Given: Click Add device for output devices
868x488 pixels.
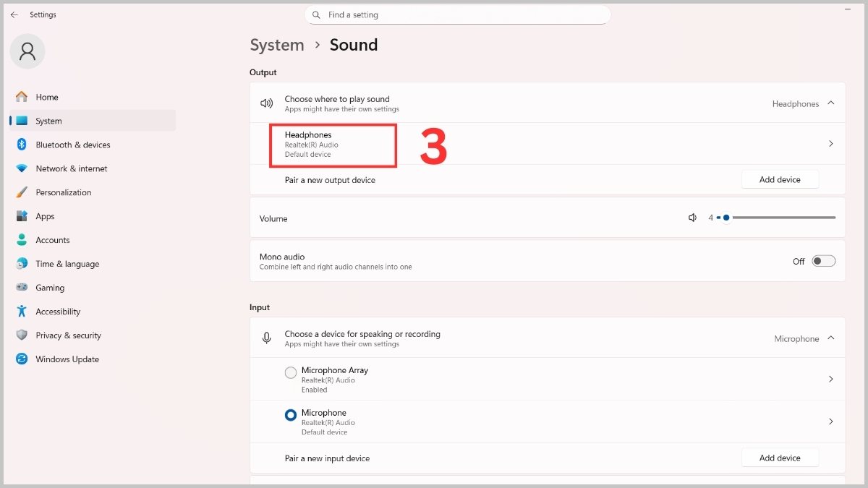Looking at the screenshot, I should (x=780, y=179).
